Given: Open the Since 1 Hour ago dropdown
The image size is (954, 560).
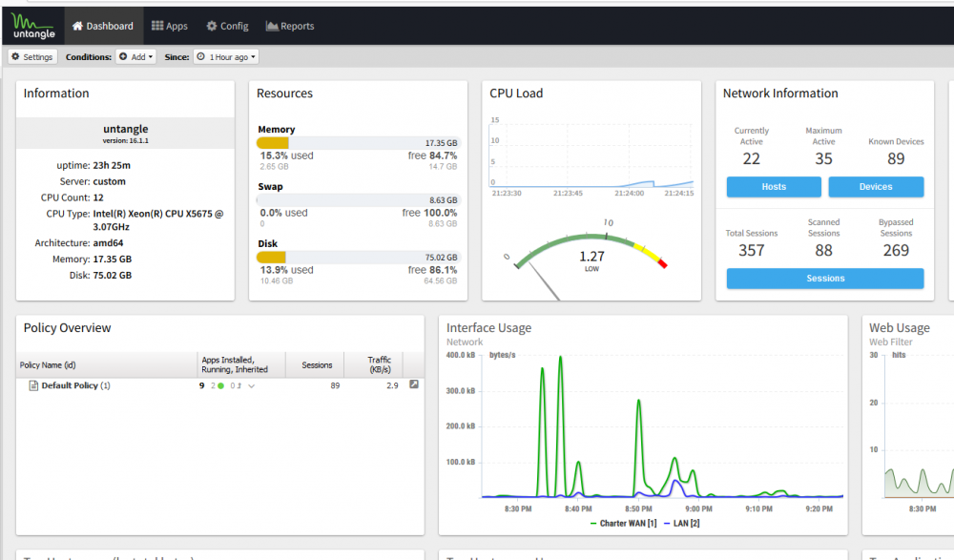Looking at the screenshot, I should coord(226,56).
